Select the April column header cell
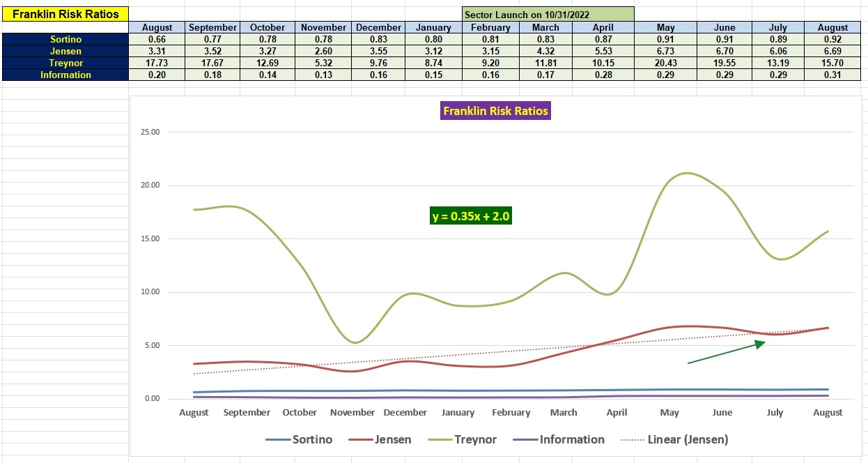The width and height of the screenshot is (868, 463). [603, 27]
